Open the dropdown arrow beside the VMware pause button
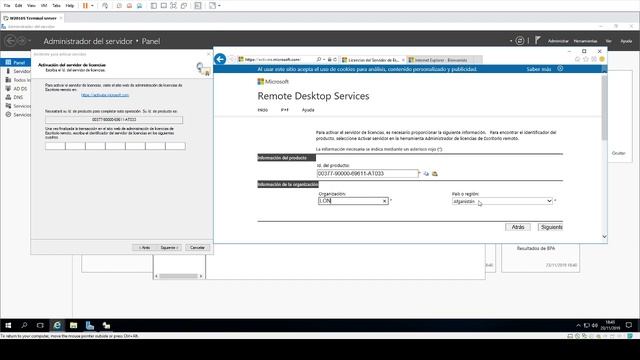The image size is (640, 360). (92, 6)
